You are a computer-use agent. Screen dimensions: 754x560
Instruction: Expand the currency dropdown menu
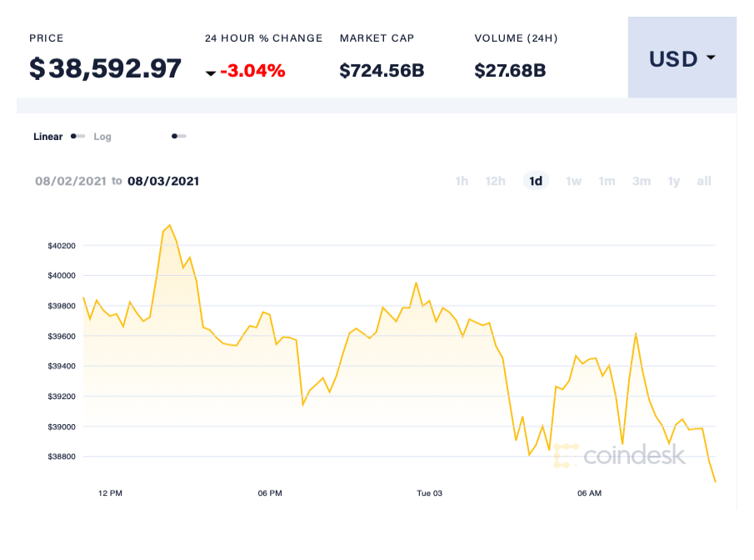[682, 58]
